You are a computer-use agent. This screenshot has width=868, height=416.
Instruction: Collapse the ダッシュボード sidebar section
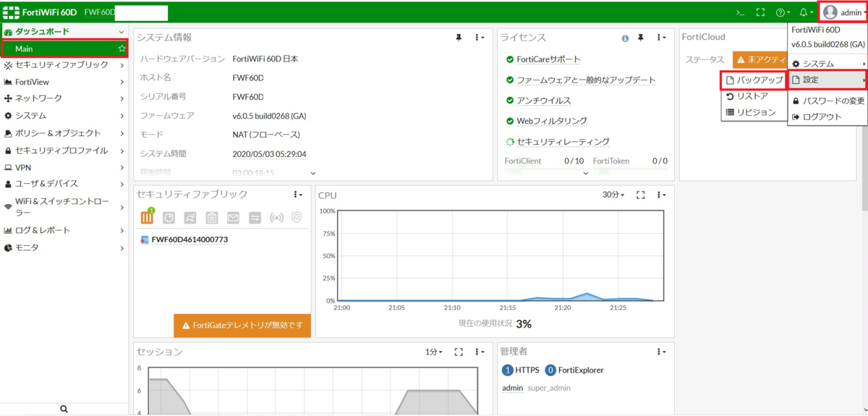64,32
